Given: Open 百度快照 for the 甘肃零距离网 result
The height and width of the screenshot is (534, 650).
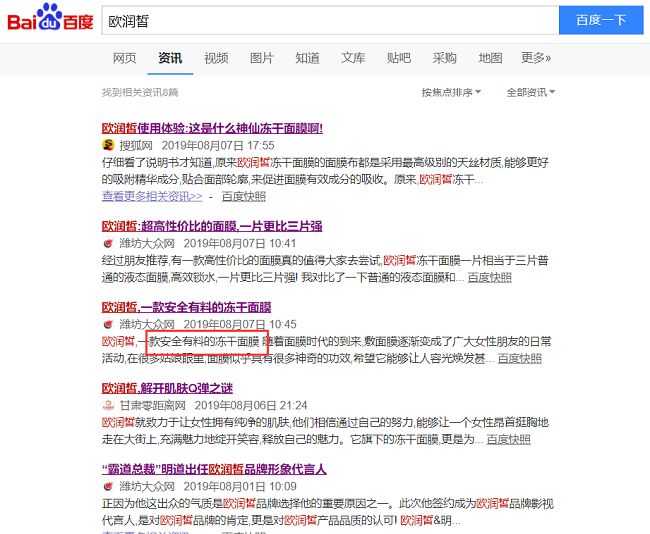Looking at the screenshot, I should coord(508,439).
